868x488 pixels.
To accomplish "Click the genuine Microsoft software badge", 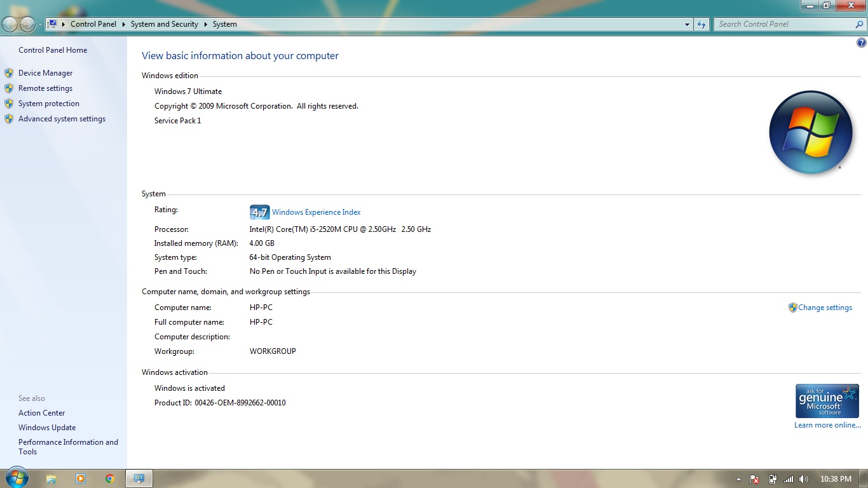I will pyautogui.click(x=827, y=400).
